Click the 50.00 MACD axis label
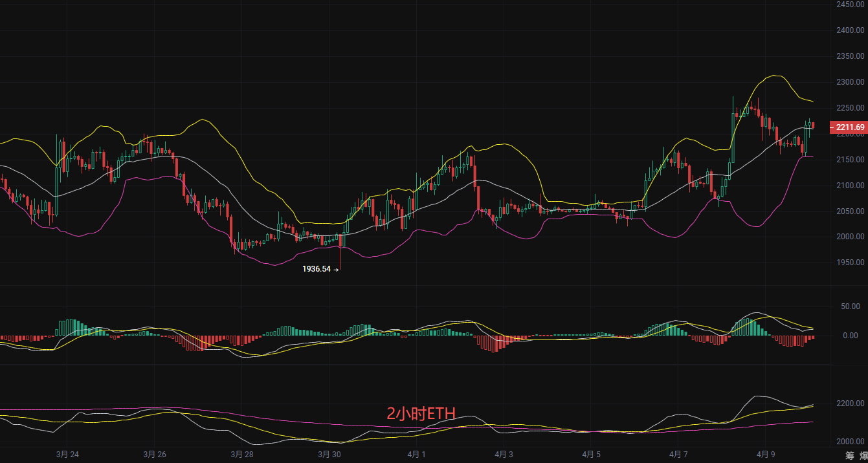 coord(849,306)
